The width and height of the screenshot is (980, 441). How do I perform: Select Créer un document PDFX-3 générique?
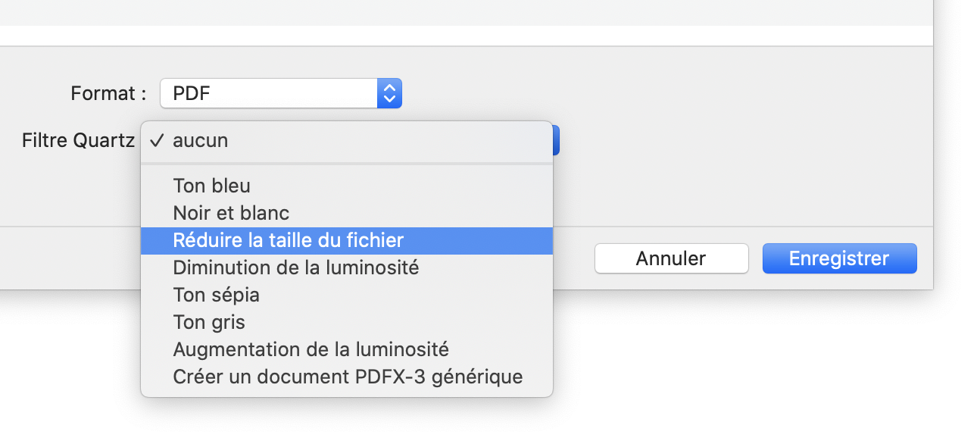348,377
